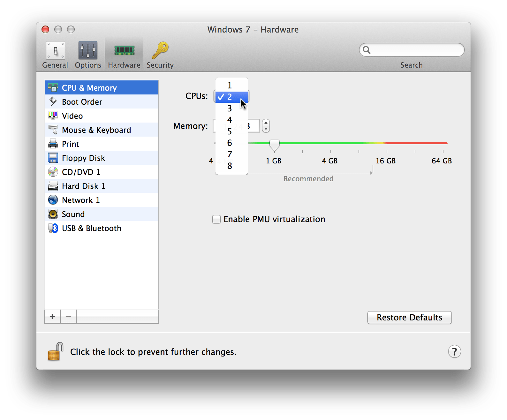This screenshot has height=420, width=507.
Task: Click the Floppy Disk icon
Action: [x=53, y=158]
